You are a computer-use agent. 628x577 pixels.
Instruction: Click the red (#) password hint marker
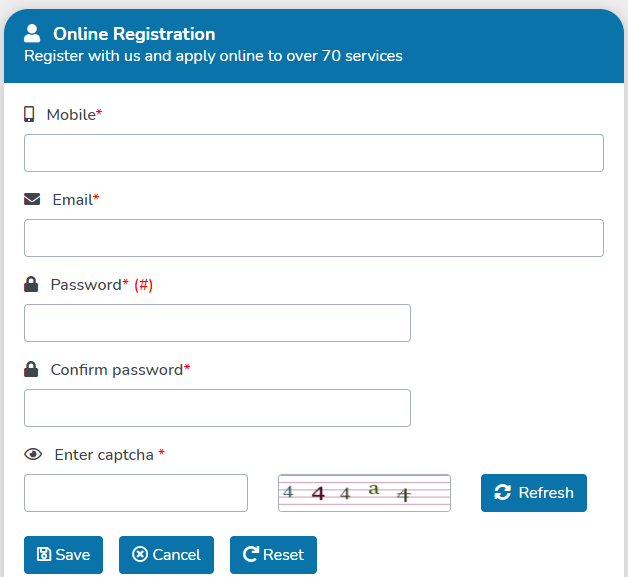(x=143, y=285)
